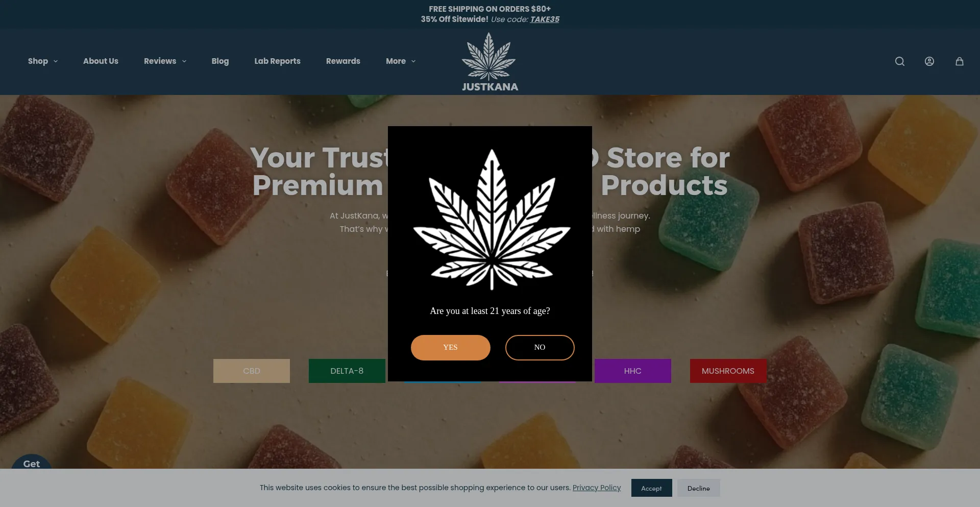
Task: Confirm age with the YES button
Action: tap(450, 347)
